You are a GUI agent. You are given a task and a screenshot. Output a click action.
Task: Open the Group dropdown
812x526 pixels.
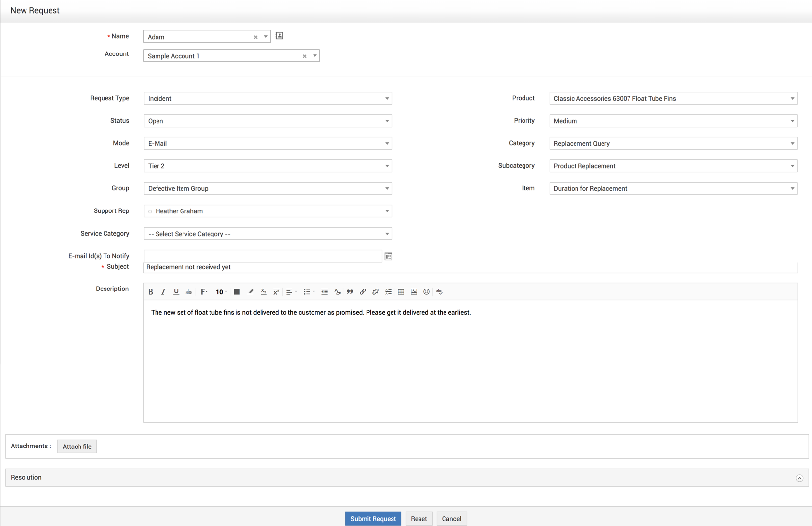coord(268,188)
